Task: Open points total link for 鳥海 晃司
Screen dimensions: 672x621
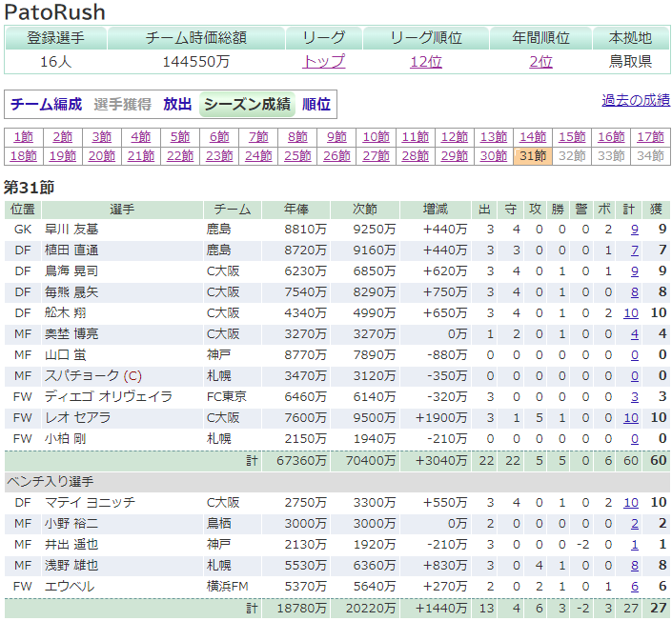Action: coord(634,271)
